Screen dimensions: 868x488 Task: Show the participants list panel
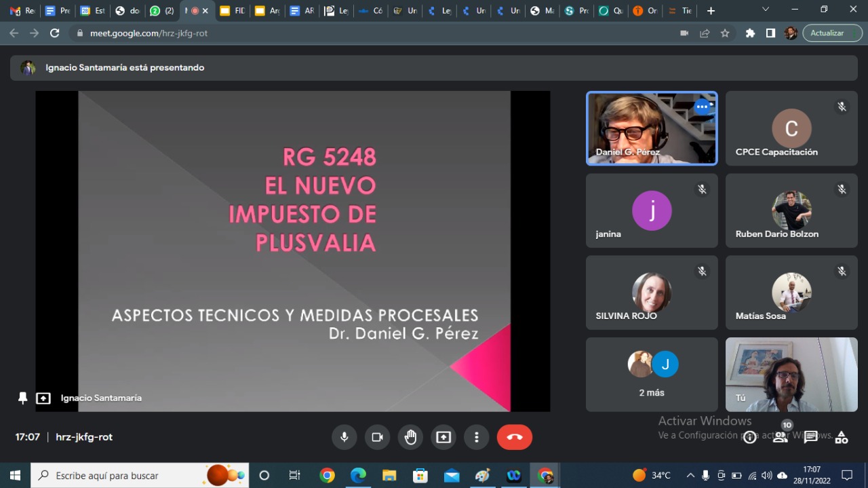click(781, 437)
